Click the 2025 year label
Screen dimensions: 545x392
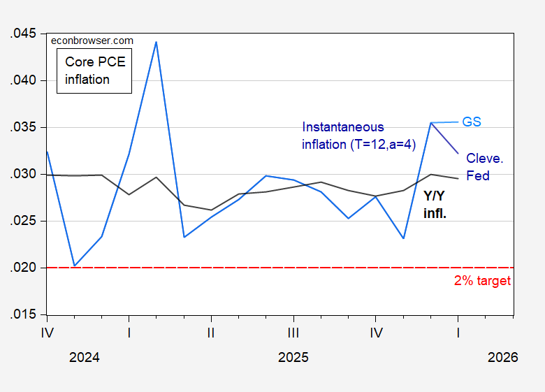click(x=293, y=357)
